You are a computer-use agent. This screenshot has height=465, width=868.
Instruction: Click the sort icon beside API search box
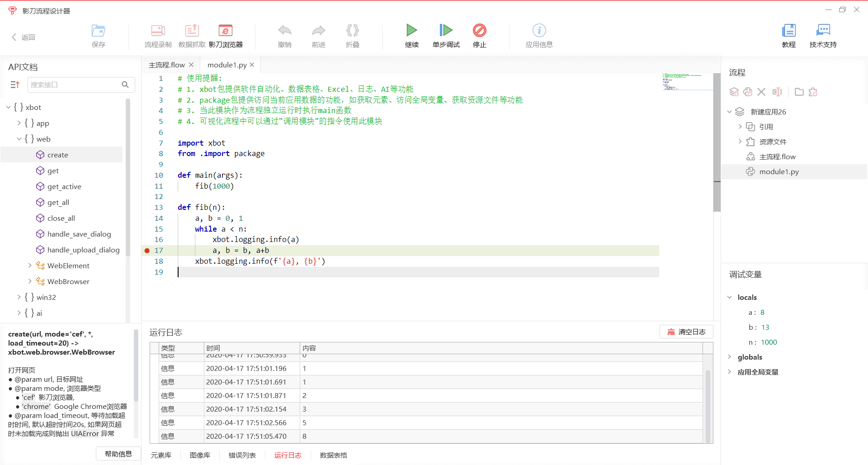coord(15,85)
